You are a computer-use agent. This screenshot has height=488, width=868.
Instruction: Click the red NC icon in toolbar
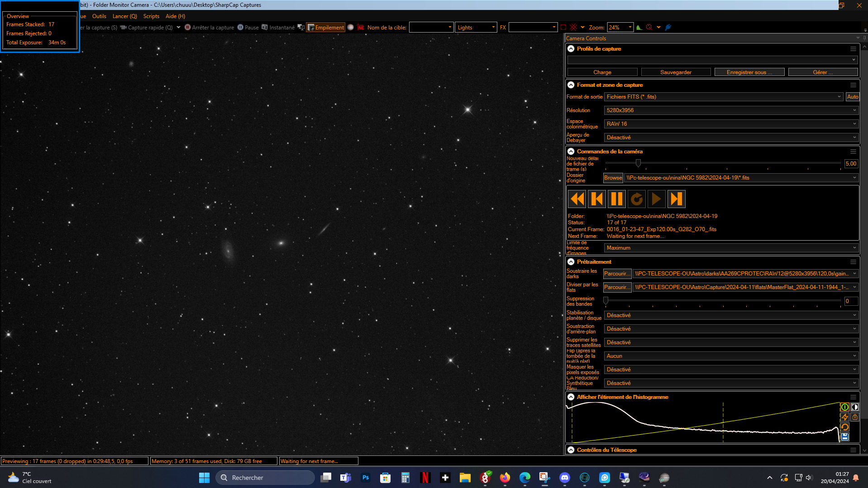point(361,28)
